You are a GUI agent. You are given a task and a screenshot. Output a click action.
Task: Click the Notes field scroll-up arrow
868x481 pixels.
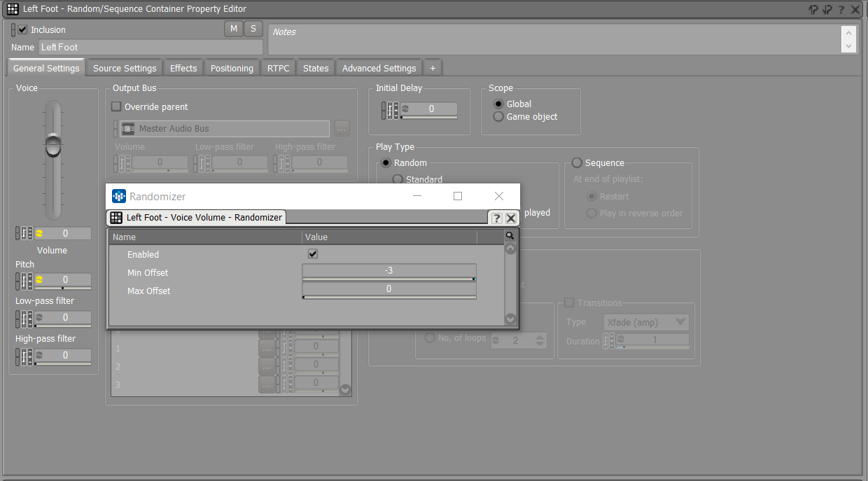pos(849,32)
